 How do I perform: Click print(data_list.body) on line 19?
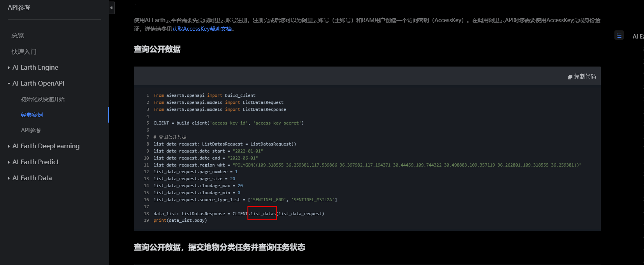click(180, 220)
